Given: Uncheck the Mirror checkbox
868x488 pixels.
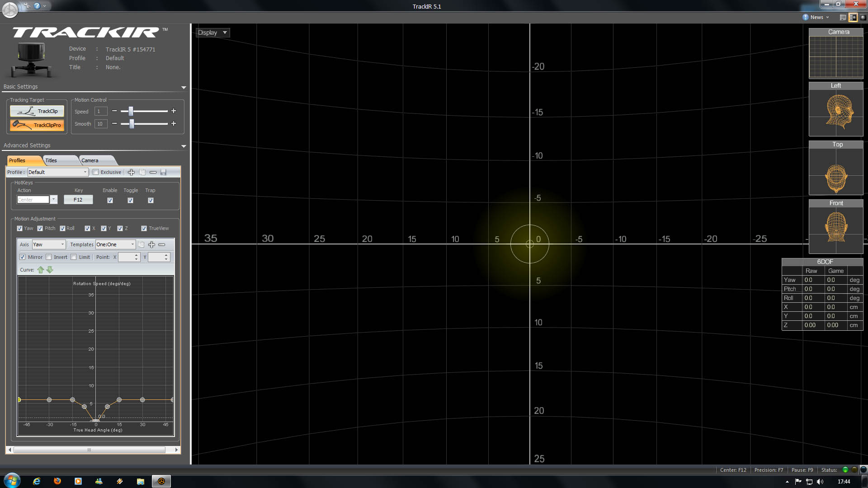Looking at the screenshot, I should click(x=22, y=257).
